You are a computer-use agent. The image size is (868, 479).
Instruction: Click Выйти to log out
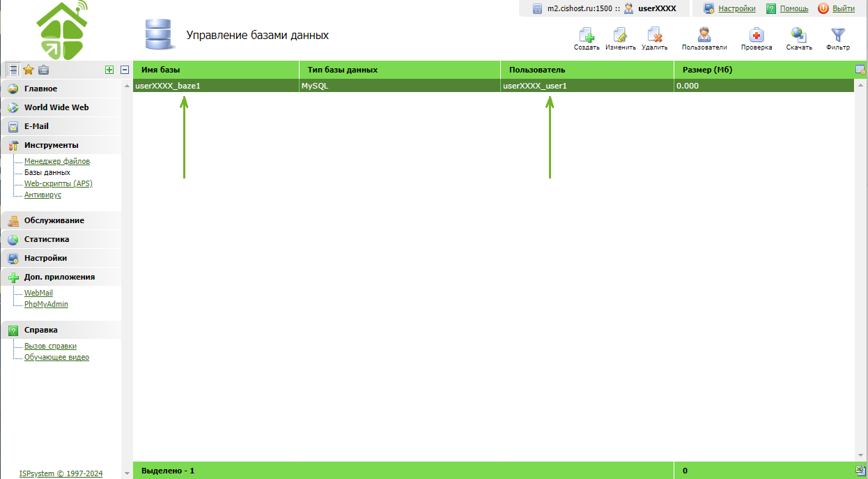tap(843, 8)
